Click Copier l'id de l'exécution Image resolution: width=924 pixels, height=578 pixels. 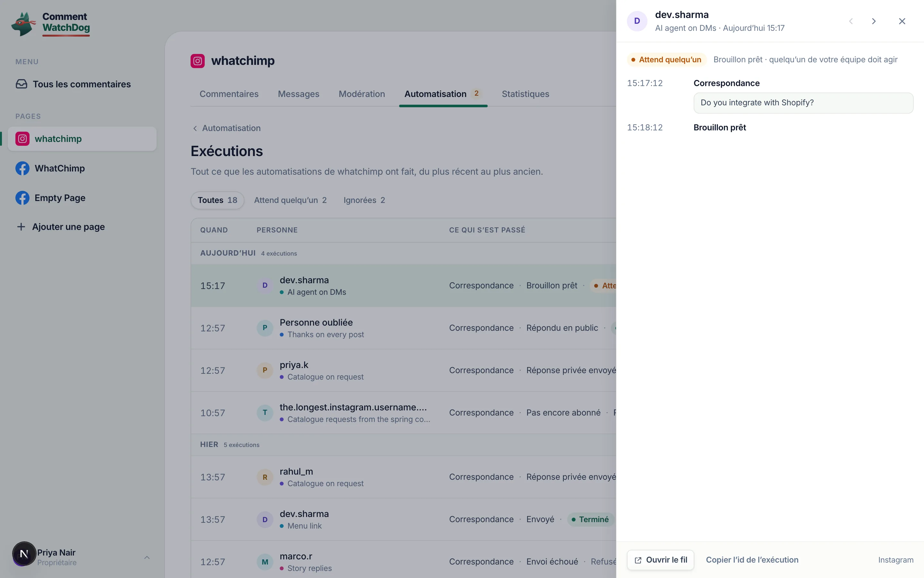(x=752, y=560)
